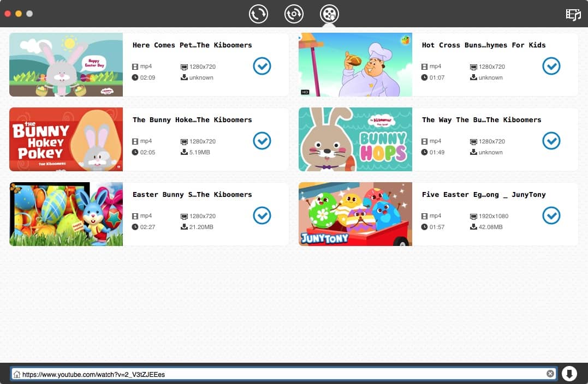
Task: Click the Bunny Hokey Pokey thumbnail
Action: tap(66, 140)
